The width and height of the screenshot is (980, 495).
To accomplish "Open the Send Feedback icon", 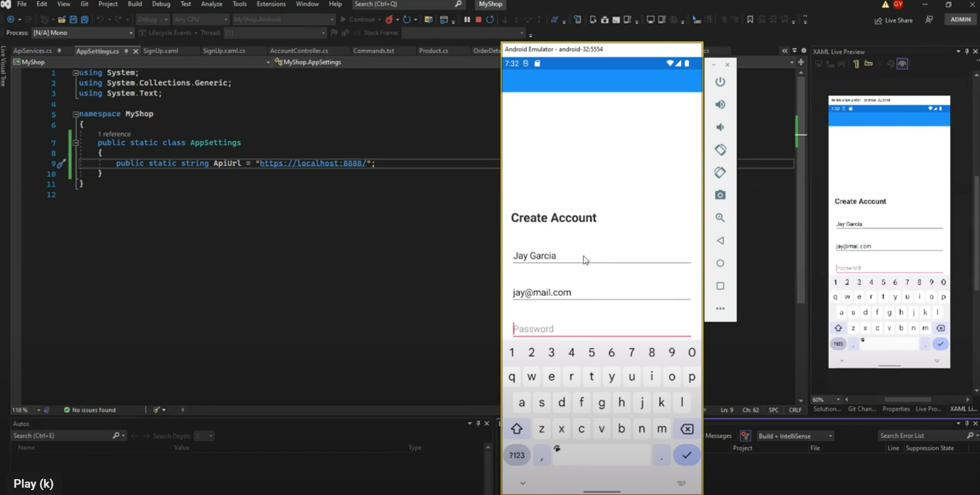I will click(929, 19).
